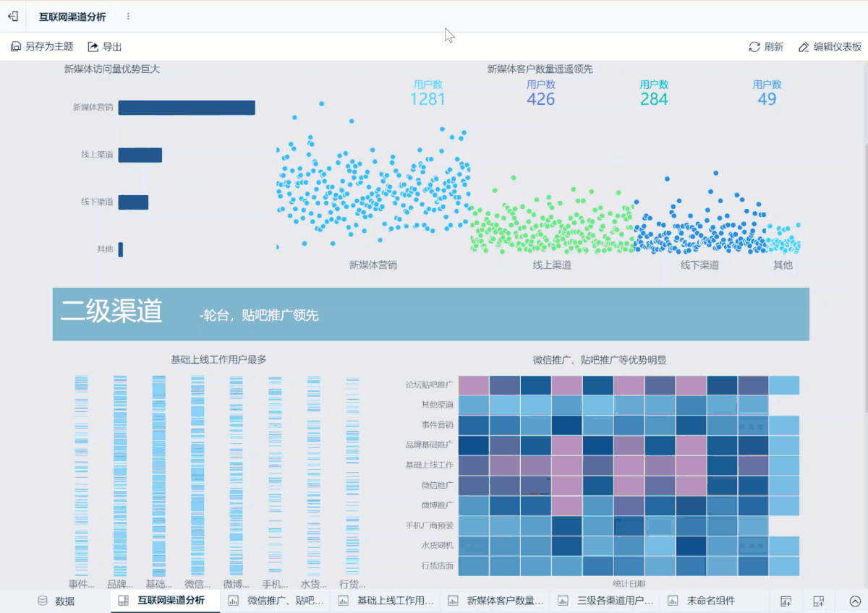
Task: Click the 手机厂商预装 heatmap row label
Action: 430,526
